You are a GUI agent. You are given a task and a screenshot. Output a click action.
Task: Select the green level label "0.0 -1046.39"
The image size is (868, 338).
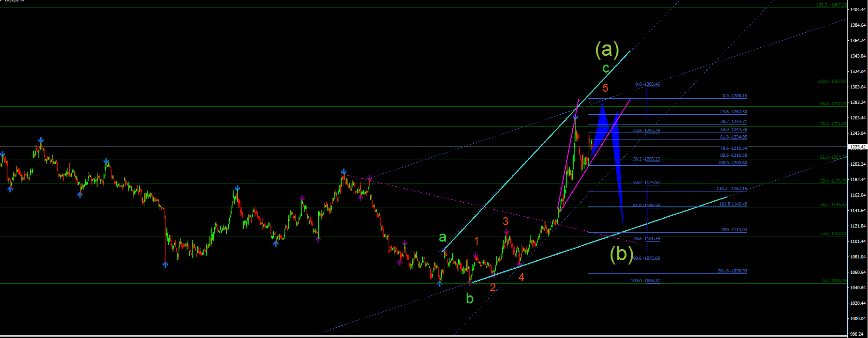pyautogui.click(x=835, y=281)
